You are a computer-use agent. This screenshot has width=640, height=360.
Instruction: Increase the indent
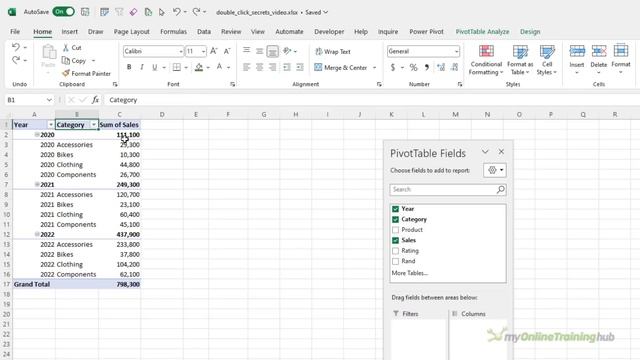300,67
